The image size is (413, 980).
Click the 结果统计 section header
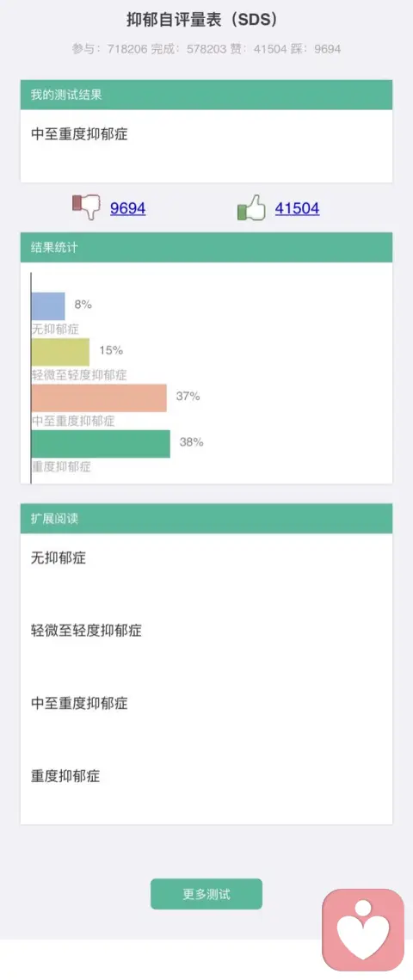point(206,248)
